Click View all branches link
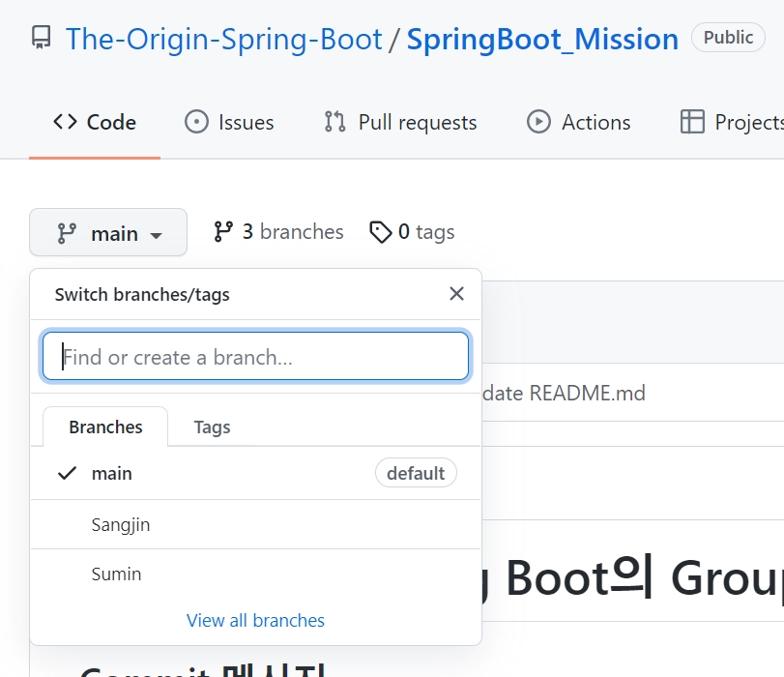Screen dimensions: 784x677 255,621
